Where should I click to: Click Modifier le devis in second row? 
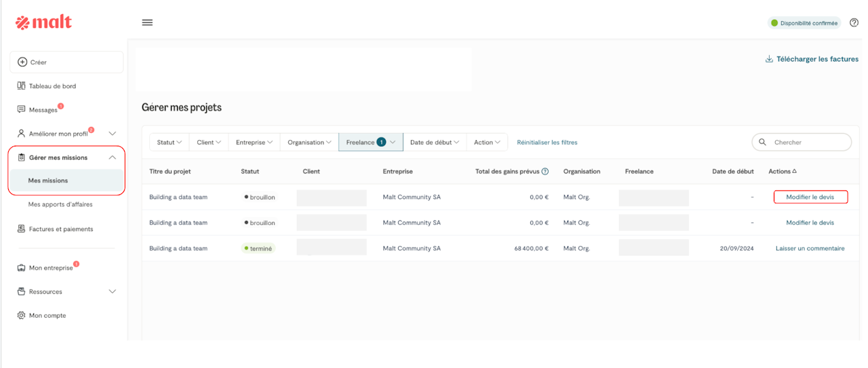pyautogui.click(x=810, y=222)
